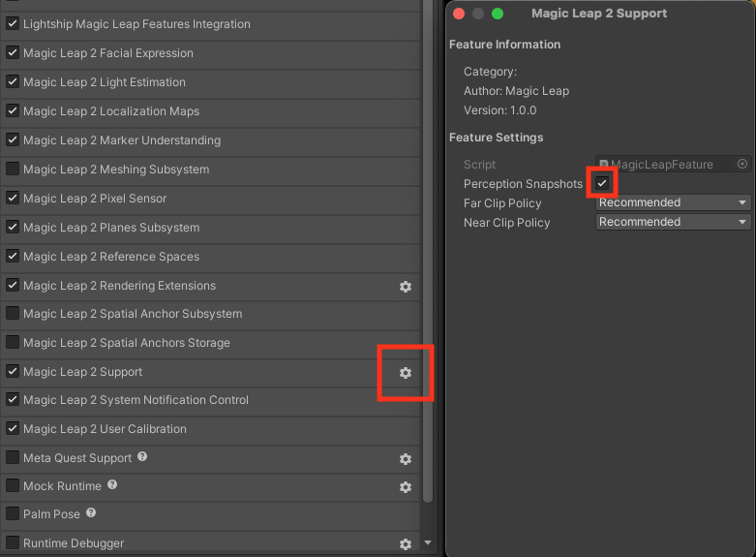
Task: Close the Magic Leap 2 Support window
Action: pyautogui.click(x=459, y=14)
